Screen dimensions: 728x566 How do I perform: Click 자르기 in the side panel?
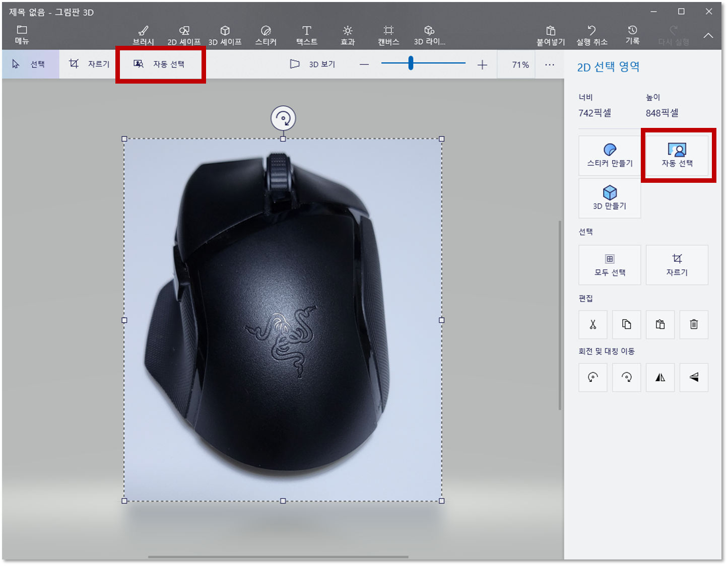pyautogui.click(x=677, y=265)
